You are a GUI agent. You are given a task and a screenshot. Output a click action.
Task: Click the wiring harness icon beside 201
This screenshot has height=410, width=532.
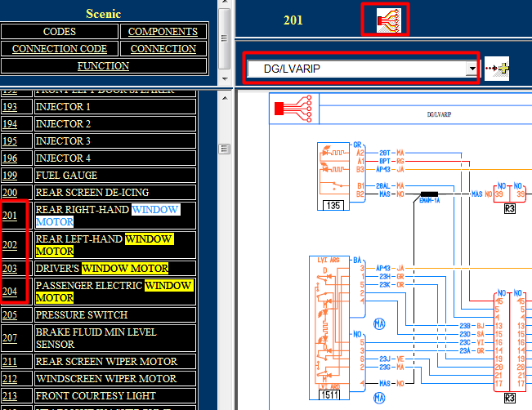tap(389, 20)
